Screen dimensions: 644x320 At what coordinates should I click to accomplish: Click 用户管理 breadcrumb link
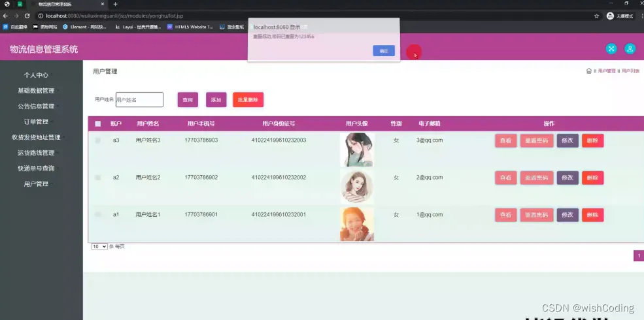[607, 71]
